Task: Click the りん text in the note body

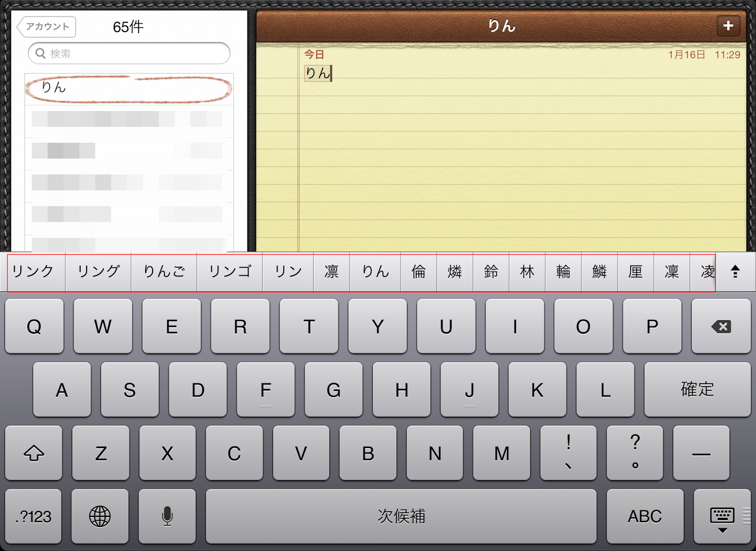Action: tap(318, 73)
